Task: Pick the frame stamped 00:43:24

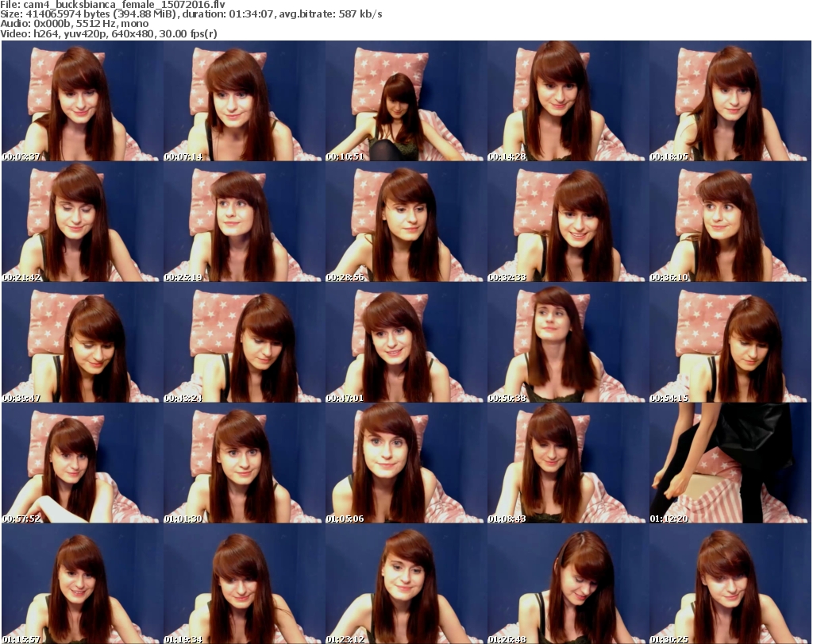Action: click(x=245, y=342)
